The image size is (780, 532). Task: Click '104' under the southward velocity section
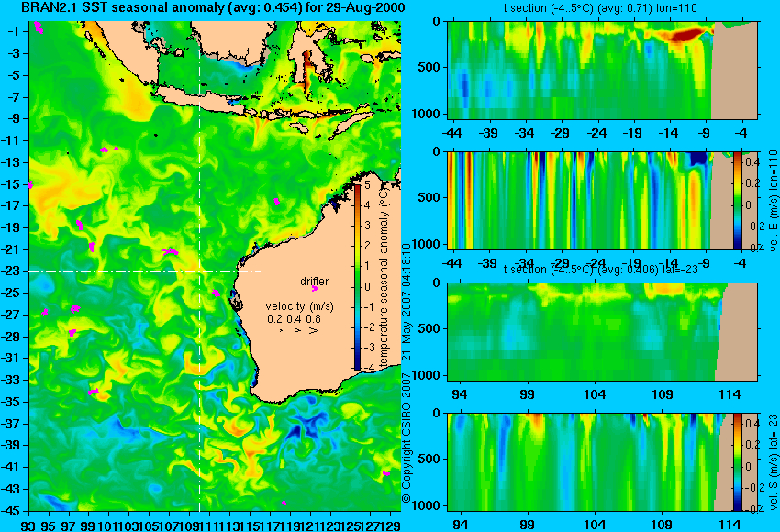tap(595, 525)
